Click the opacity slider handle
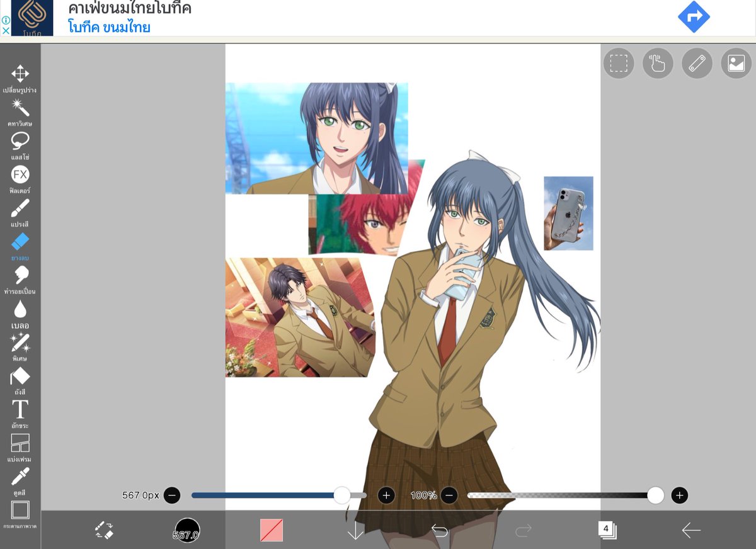 (x=656, y=495)
